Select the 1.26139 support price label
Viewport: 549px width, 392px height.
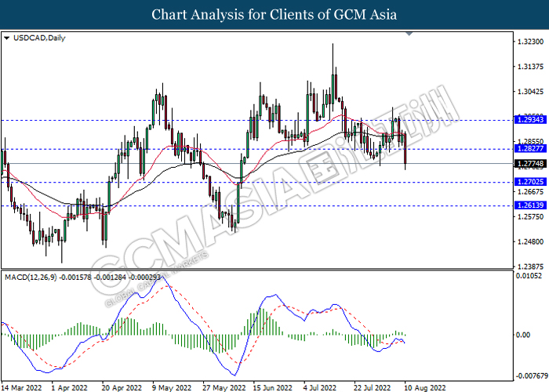(x=530, y=205)
